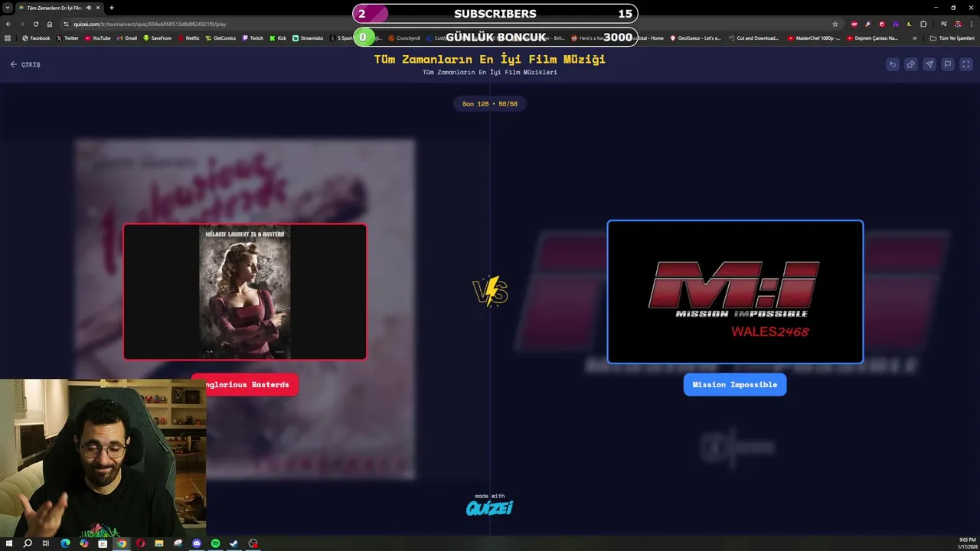
Task: Open the Tüm Yer İşaretleri folder
Action: [952, 38]
